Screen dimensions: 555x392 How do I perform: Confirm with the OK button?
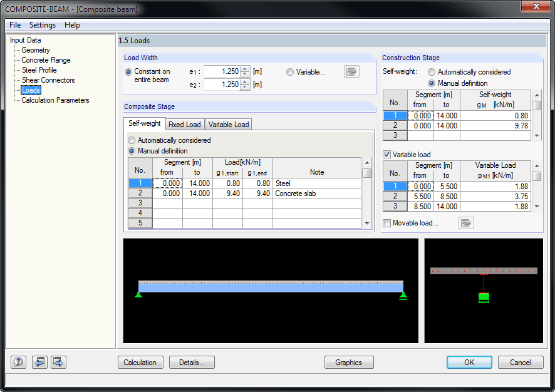coord(469,363)
